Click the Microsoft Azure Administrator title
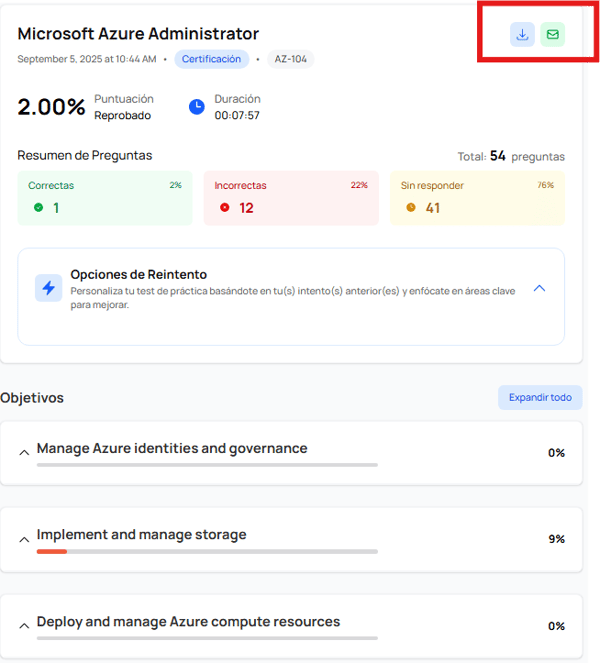The height and width of the screenshot is (663, 600). 138,34
